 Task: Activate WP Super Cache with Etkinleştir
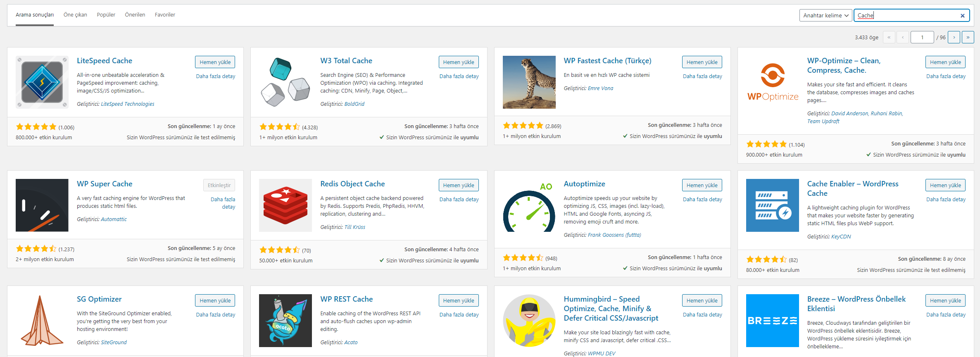click(x=219, y=185)
